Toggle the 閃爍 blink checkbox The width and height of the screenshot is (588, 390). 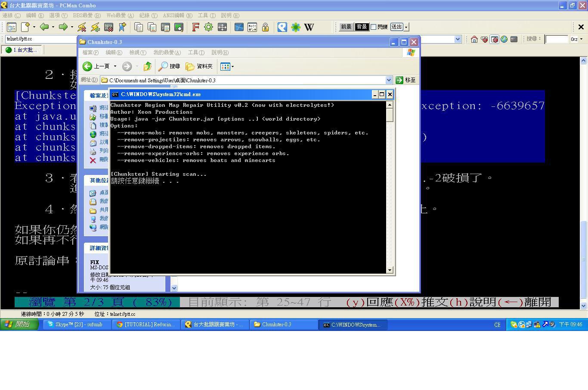point(374,27)
